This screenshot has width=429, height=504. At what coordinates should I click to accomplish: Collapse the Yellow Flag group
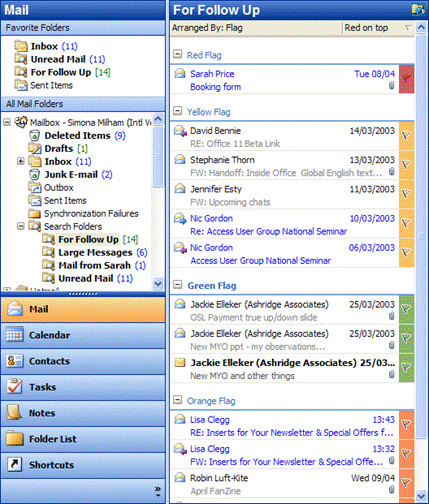[x=178, y=111]
